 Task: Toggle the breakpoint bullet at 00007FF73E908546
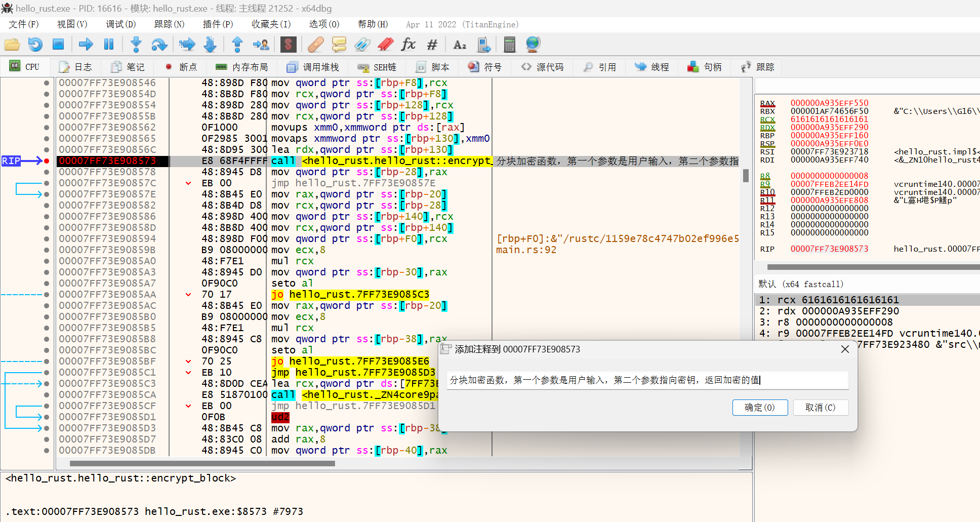[47, 83]
